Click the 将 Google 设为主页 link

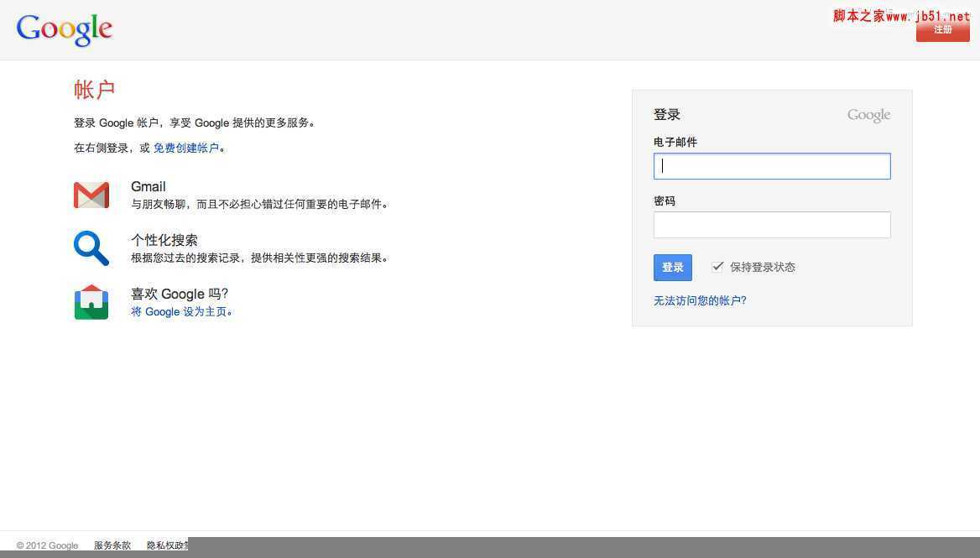(182, 311)
